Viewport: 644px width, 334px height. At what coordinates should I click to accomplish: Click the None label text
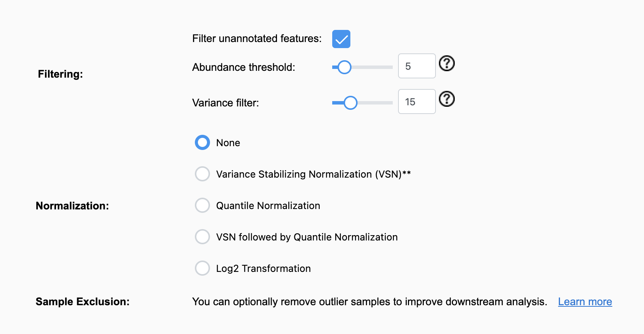coord(228,143)
